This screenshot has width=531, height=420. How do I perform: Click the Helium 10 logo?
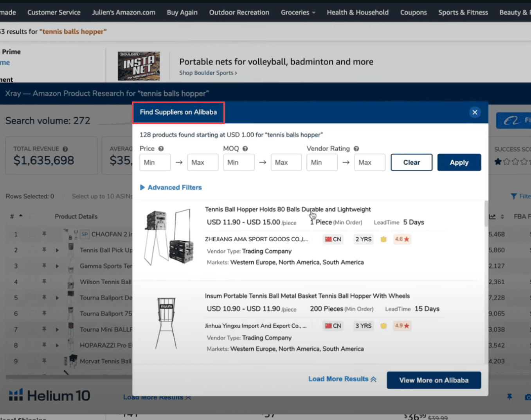pos(50,396)
